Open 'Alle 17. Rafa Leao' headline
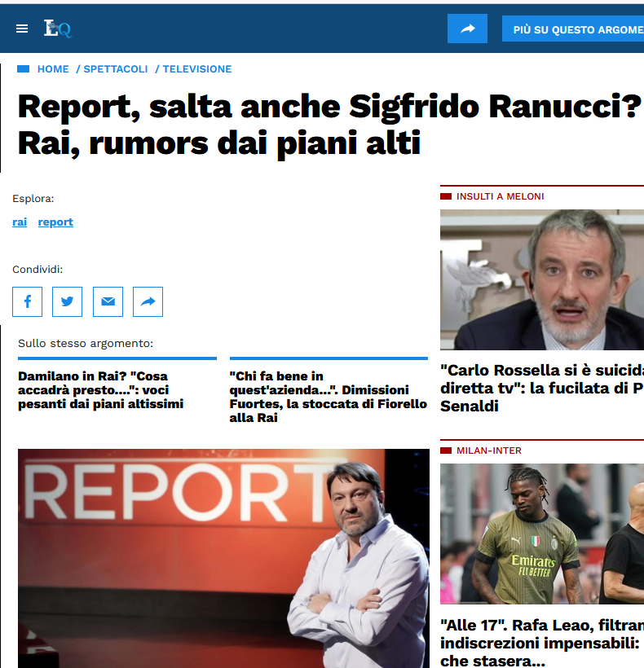The width and height of the screenshot is (644, 668). click(x=542, y=643)
